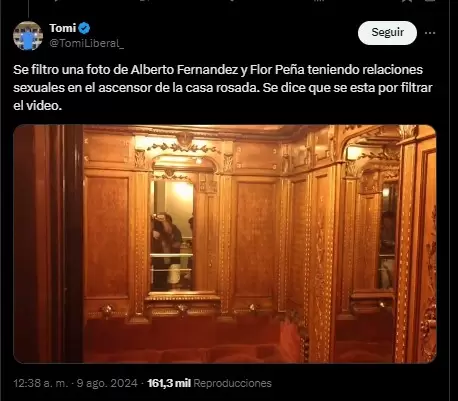Click the 12:38 a. m. timestamp
Screen dimensions: 458x401
41,383
